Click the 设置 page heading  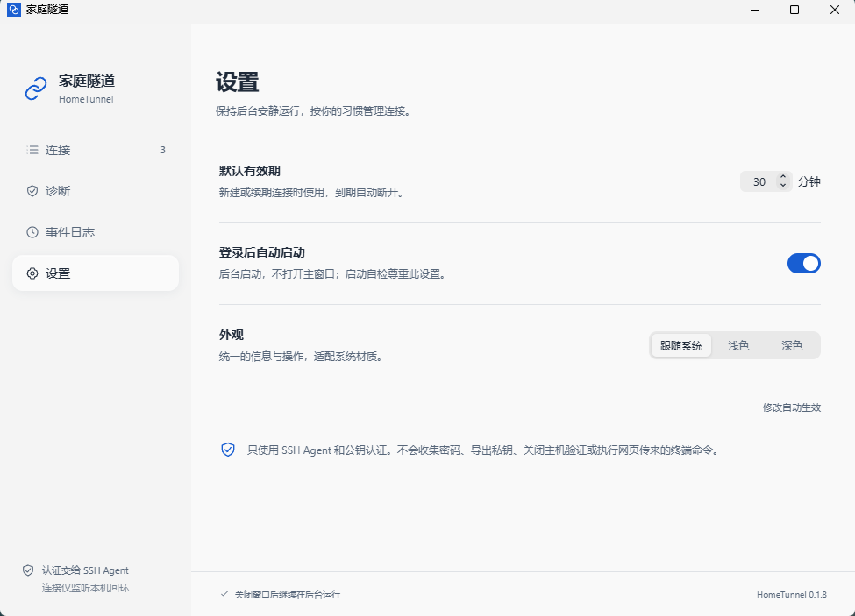click(237, 82)
